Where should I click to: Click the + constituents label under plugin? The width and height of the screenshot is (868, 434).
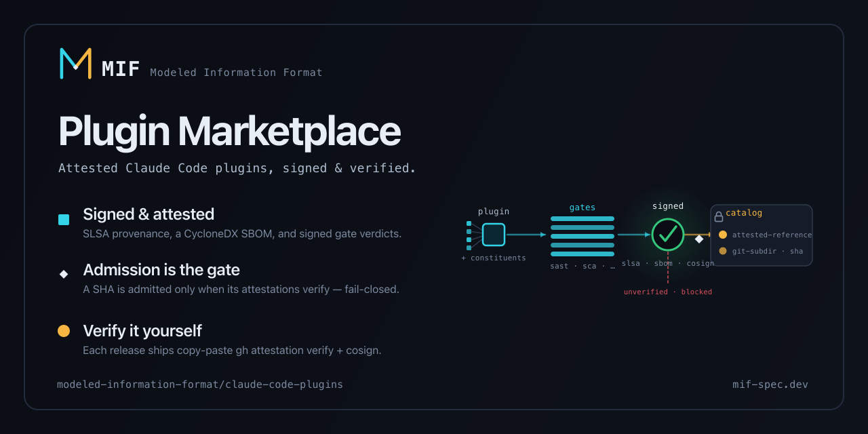[x=494, y=258]
